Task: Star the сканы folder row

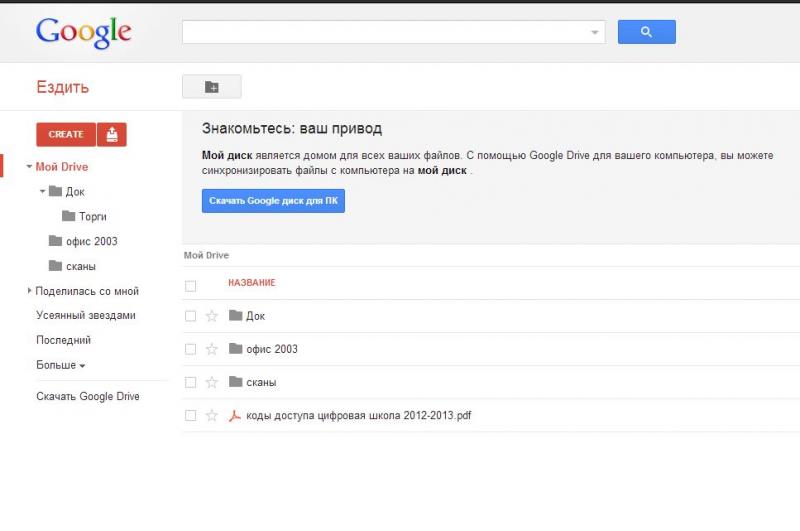Action: tap(212, 383)
